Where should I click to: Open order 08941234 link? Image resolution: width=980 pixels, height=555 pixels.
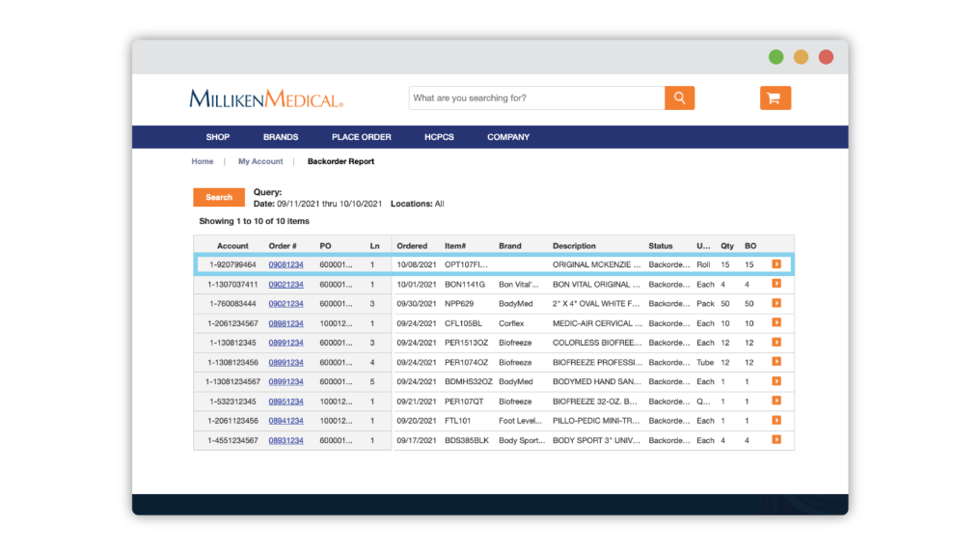[x=286, y=421]
